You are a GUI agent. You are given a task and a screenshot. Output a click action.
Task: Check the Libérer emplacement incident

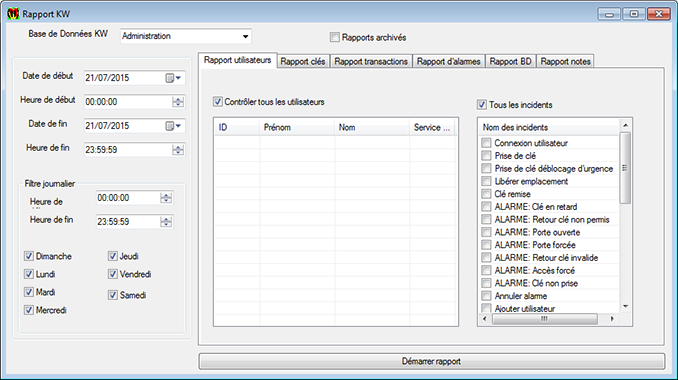486,181
